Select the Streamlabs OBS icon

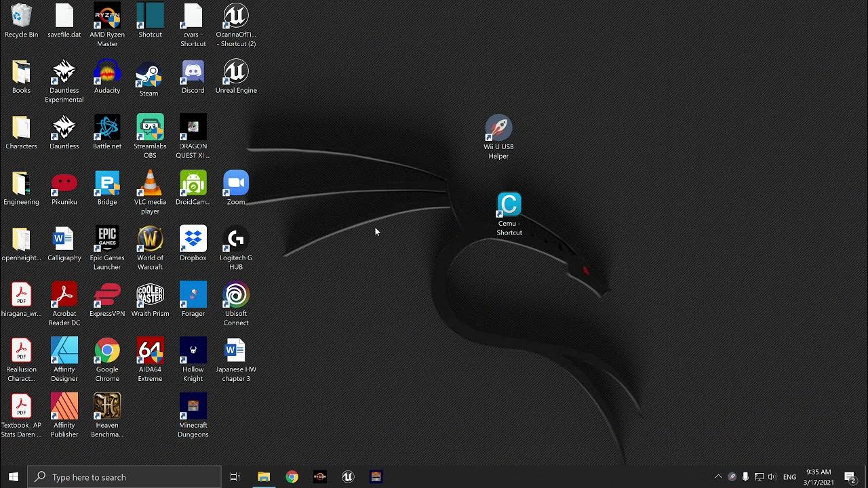coord(150,137)
